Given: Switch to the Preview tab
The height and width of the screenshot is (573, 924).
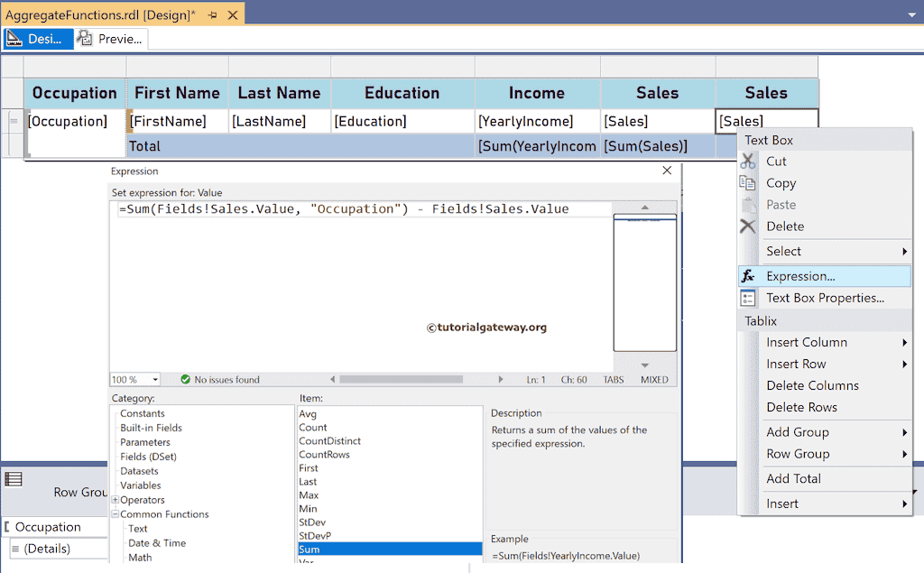Looking at the screenshot, I should 111,39.
